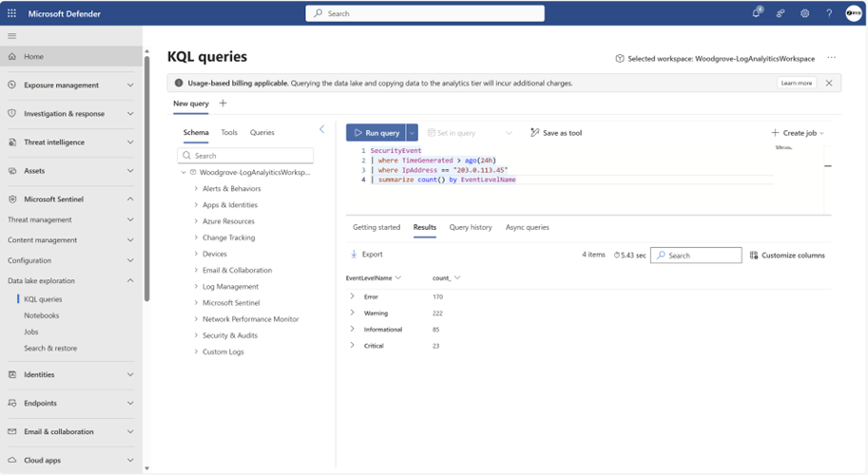Click the Threat intelligence icon
Image resolution: width=868 pixels, height=475 pixels.
pos(12,142)
